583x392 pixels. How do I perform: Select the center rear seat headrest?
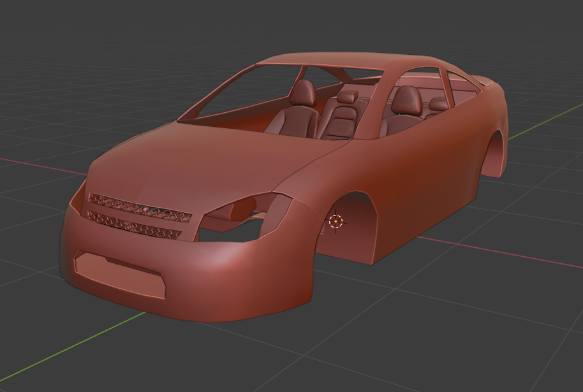348,97
